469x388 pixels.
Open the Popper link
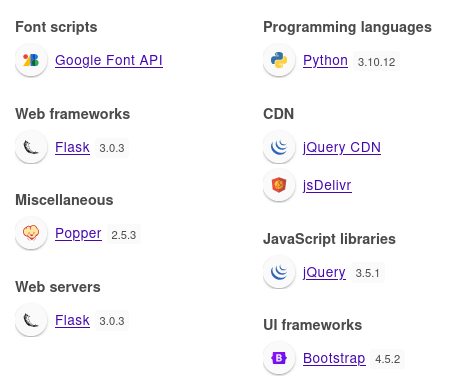[78, 233]
